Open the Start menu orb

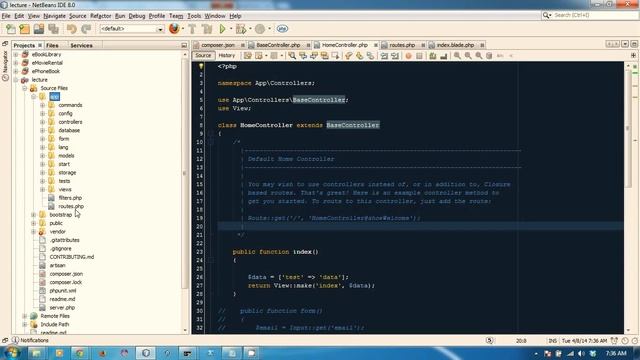pos(11,353)
